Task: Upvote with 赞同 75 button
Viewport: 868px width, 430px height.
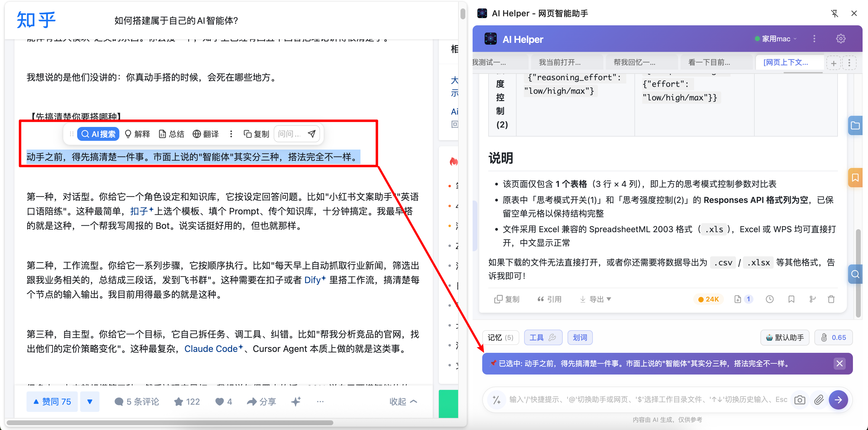Action: 52,401
